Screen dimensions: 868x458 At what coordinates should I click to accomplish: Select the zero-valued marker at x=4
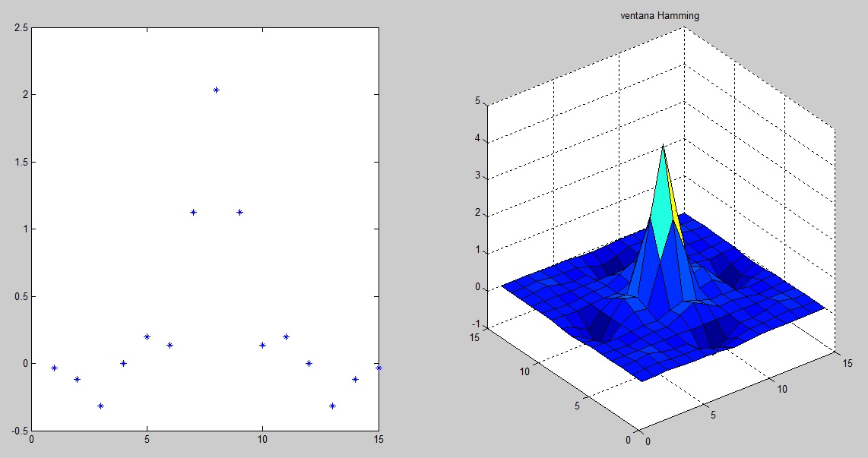(x=123, y=363)
